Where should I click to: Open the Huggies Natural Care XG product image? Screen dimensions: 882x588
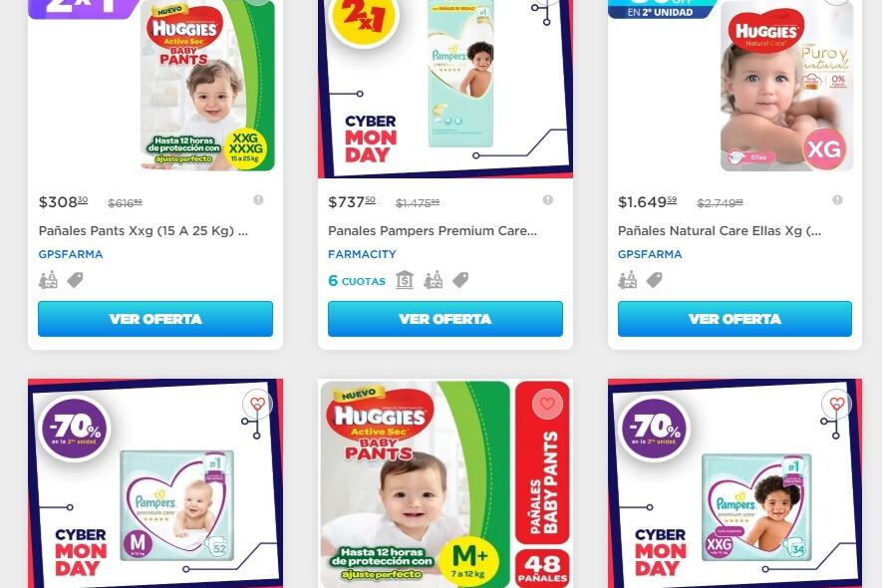(x=786, y=86)
